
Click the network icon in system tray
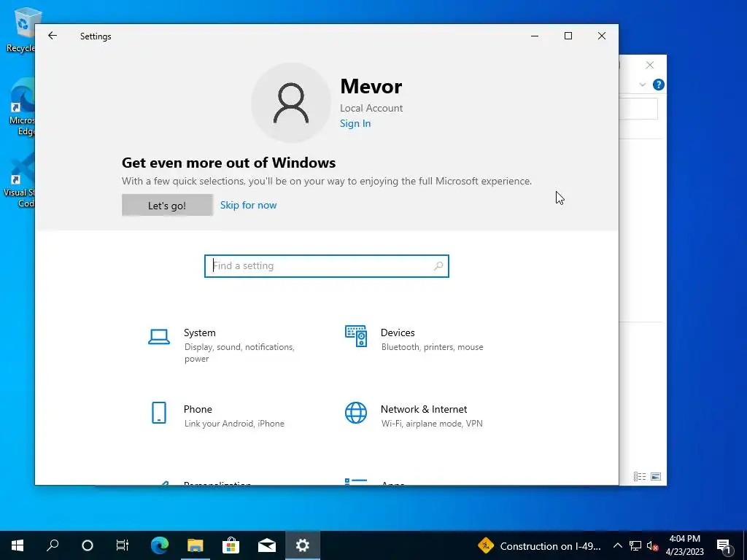[635, 545]
